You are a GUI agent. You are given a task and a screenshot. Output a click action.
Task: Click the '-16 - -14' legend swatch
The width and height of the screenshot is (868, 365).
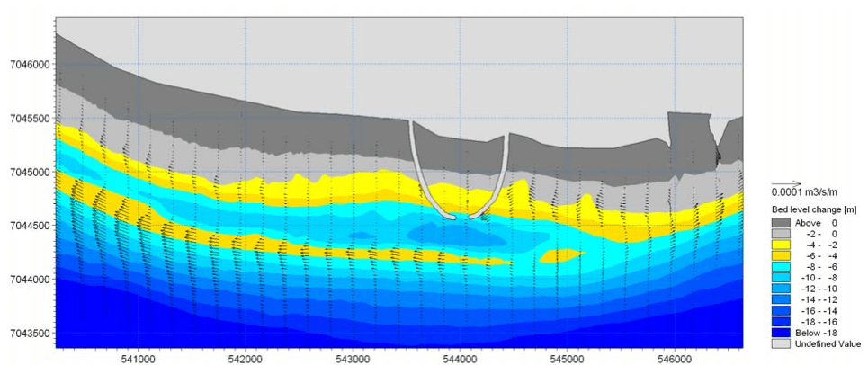click(x=780, y=312)
